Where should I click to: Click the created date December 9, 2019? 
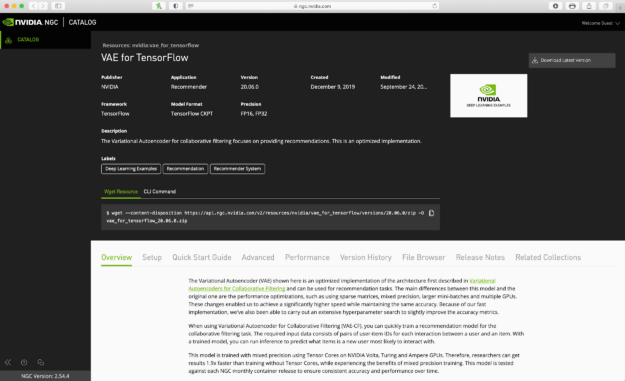pyautogui.click(x=332, y=87)
